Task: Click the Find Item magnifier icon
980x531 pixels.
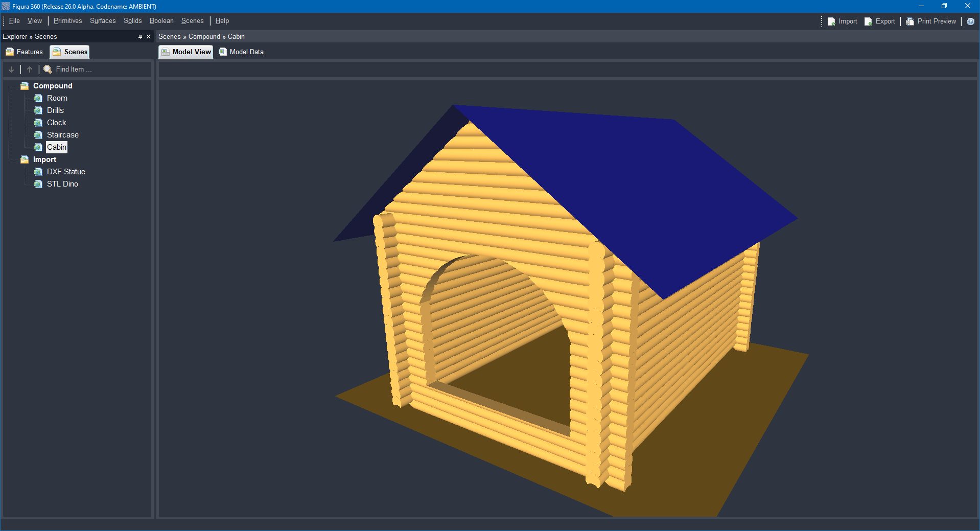Action: [47, 69]
